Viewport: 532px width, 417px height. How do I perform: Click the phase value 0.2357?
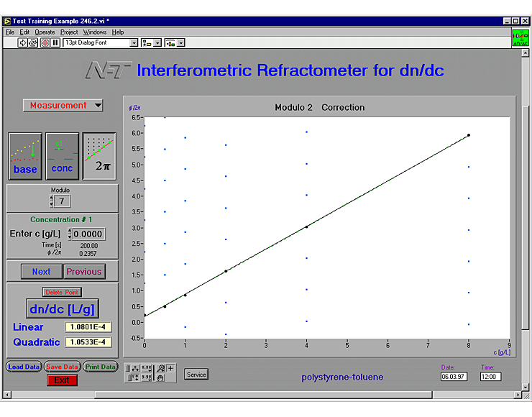point(88,254)
